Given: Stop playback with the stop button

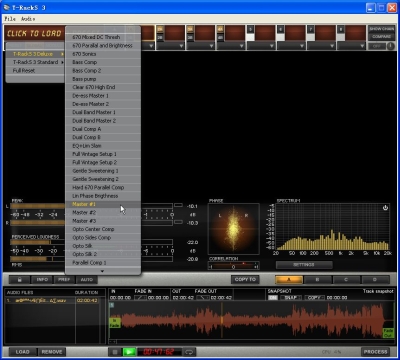Looking at the screenshot, I should (x=115, y=352).
